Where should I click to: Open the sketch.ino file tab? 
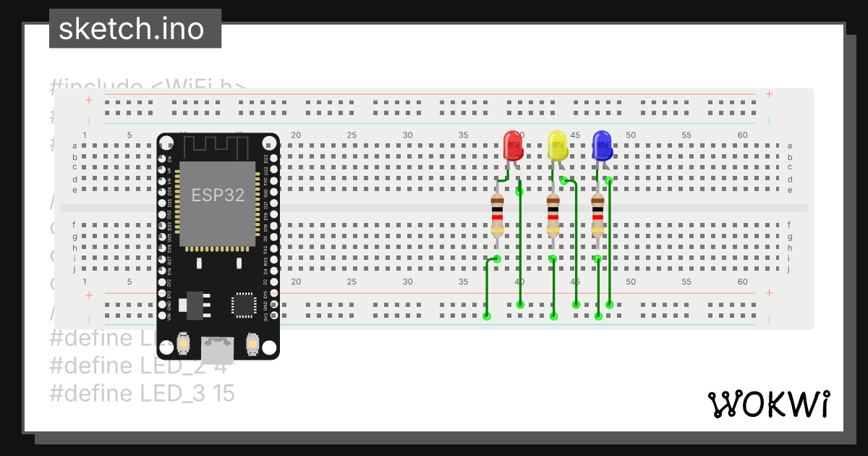click(135, 29)
